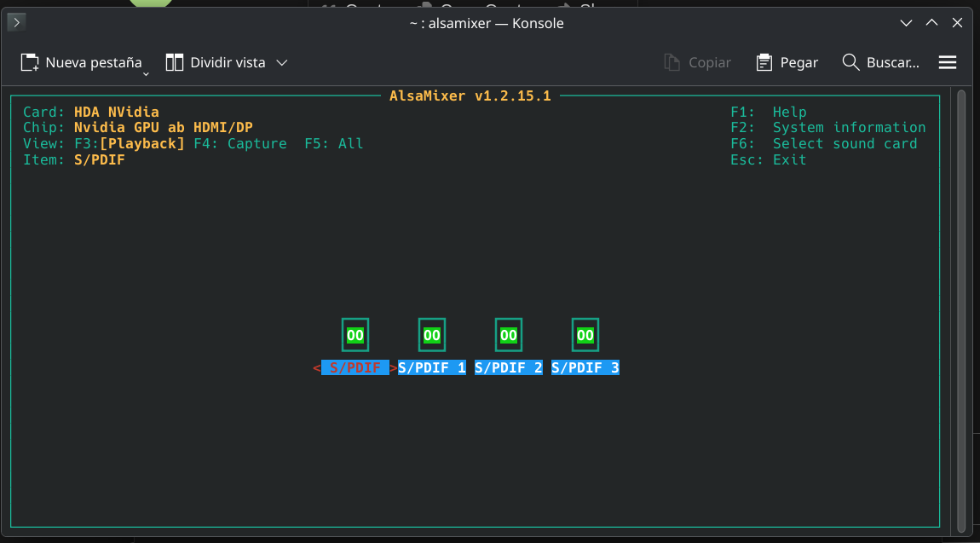This screenshot has height=543, width=980.
Task: Click the Copiar copy icon
Action: click(x=672, y=62)
